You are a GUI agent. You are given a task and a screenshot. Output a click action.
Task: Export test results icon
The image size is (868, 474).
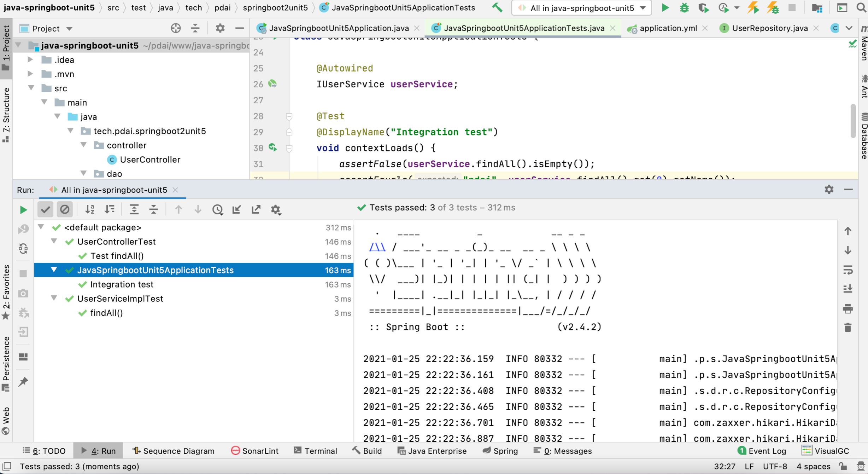(256, 209)
